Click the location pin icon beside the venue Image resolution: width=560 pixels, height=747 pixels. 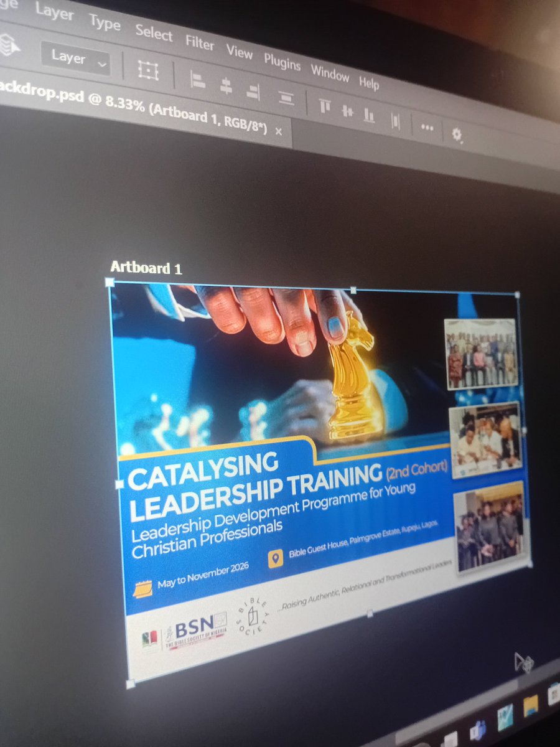276,558
